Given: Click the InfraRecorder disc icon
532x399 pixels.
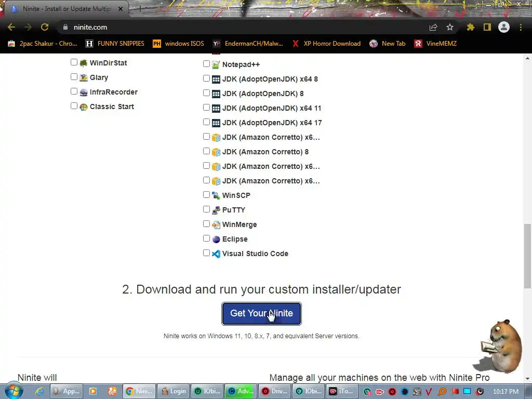Looking at the screenshot, I should click(84, 92).
